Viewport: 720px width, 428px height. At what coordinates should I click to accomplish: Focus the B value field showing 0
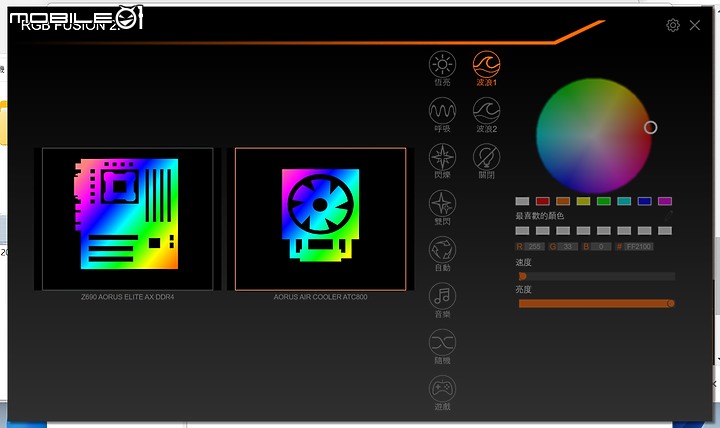pos(601,247)
